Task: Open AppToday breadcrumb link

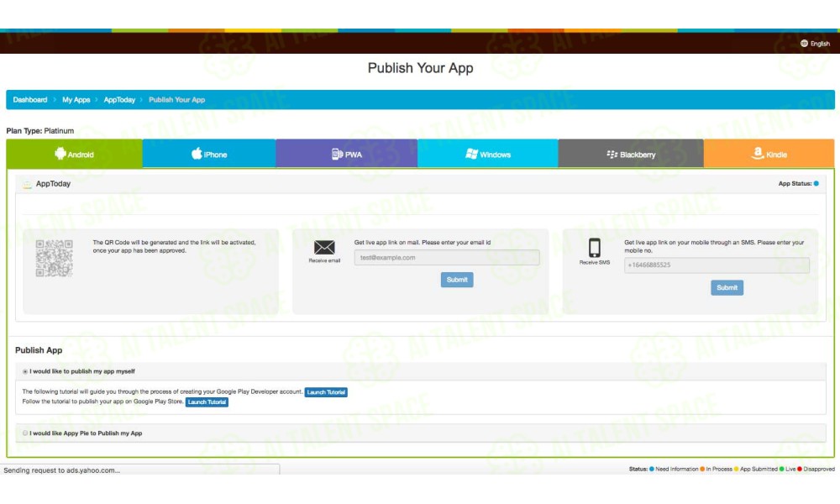Action: [x=119, y=100]
